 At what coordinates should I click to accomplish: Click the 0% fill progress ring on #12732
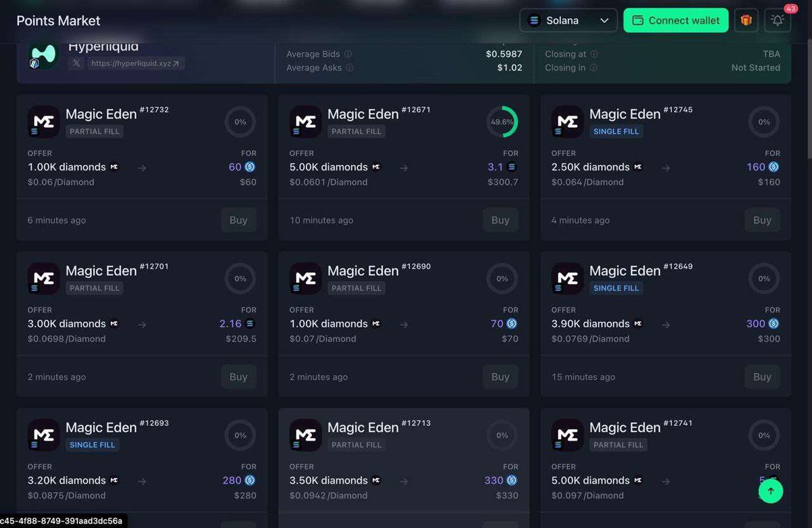(240, 122)
